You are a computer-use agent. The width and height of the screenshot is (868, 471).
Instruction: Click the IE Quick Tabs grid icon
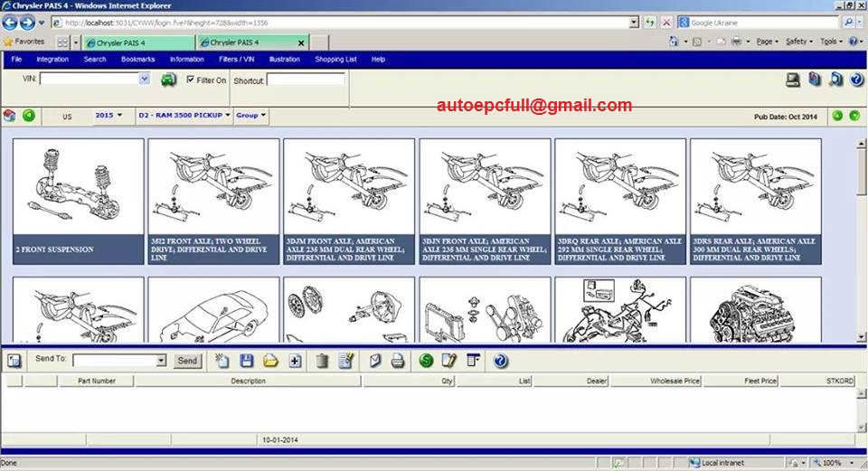click(x=62, y=42)
